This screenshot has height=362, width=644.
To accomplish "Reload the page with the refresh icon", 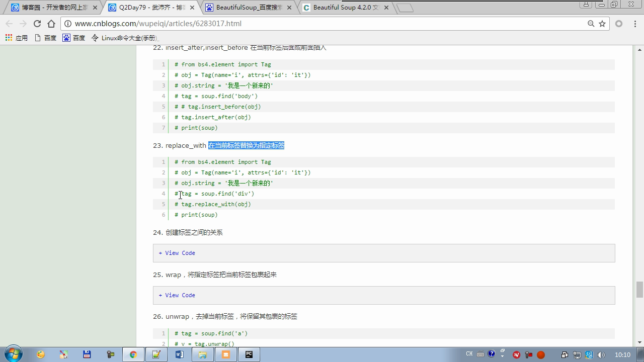I will pos(37,24).
